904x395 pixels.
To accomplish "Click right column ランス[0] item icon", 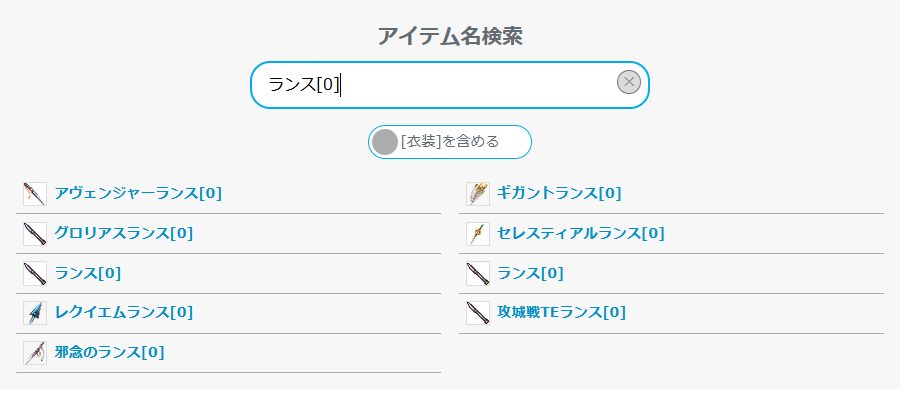I will coord(478,273).
